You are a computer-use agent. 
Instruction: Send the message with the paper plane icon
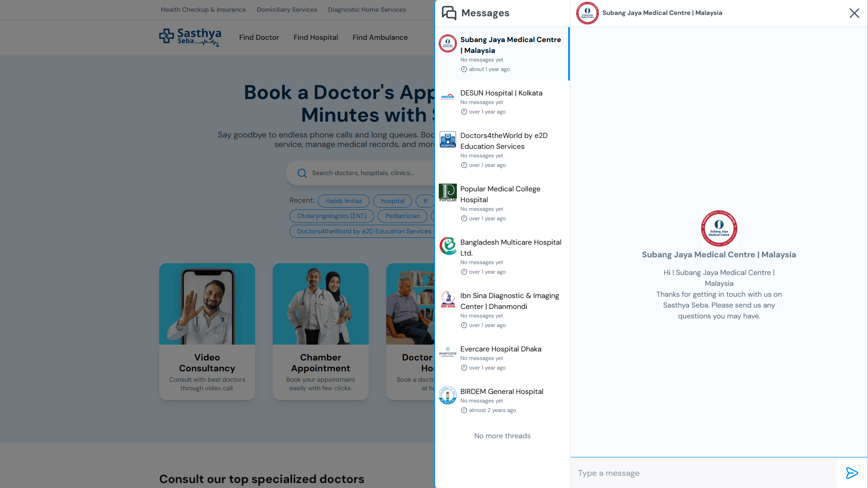pos(852,473)
